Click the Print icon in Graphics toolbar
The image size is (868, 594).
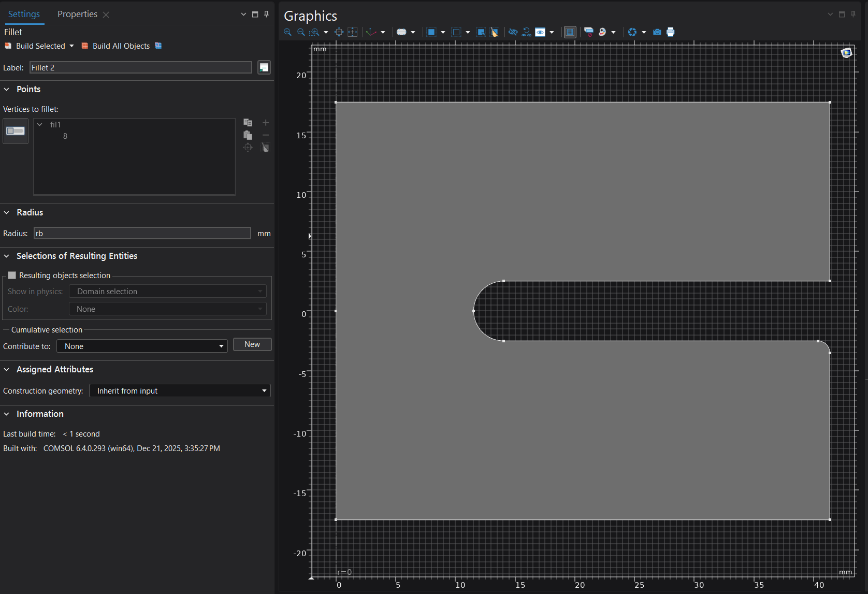coord(671,32)
